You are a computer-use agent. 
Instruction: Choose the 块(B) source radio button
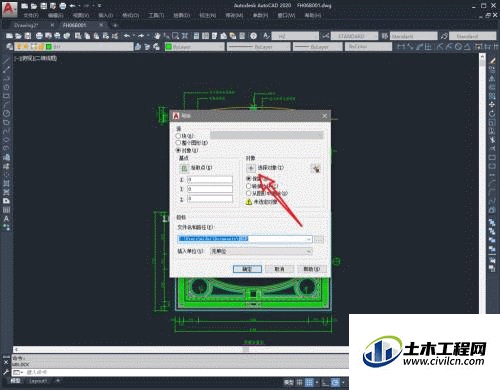click(178, 136)
